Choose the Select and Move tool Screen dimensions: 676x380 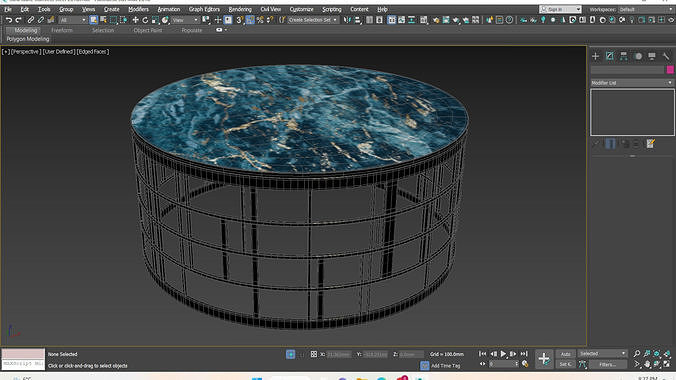(135, 20)
